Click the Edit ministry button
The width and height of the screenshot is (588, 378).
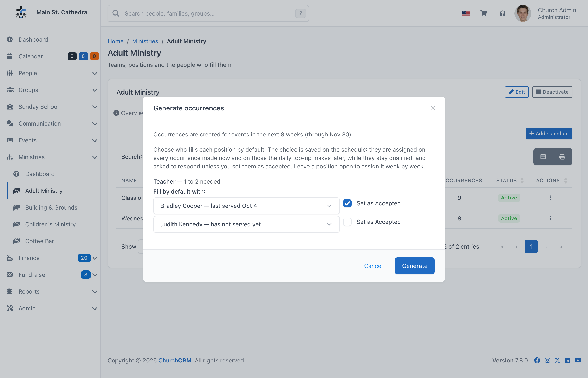(516, 92)
